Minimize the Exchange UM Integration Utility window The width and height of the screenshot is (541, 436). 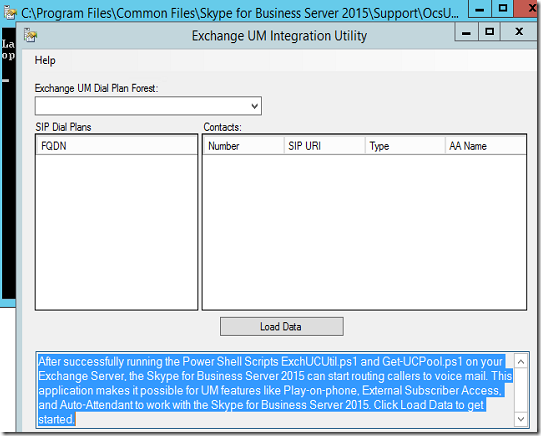pyautogui.click(x=466, y=32)
